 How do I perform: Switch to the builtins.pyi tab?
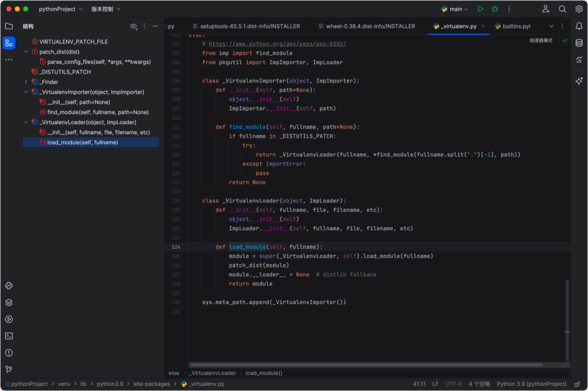click(516, 26)
